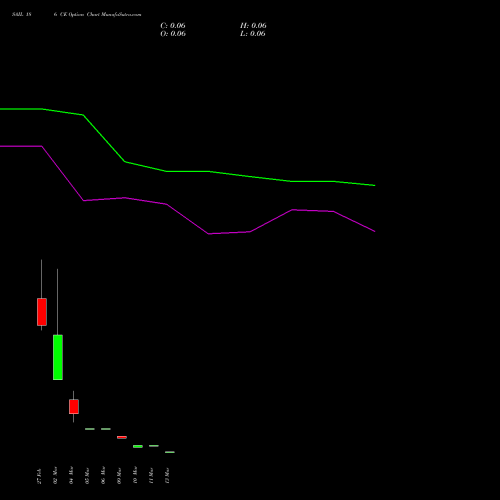Click the red 27 Feb candlestick body

coord(42,312)
